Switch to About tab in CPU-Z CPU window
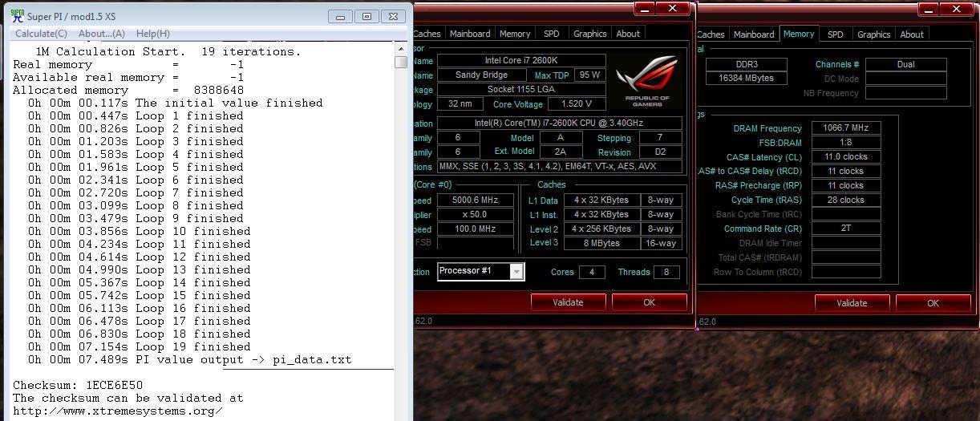 pos(628,34)
